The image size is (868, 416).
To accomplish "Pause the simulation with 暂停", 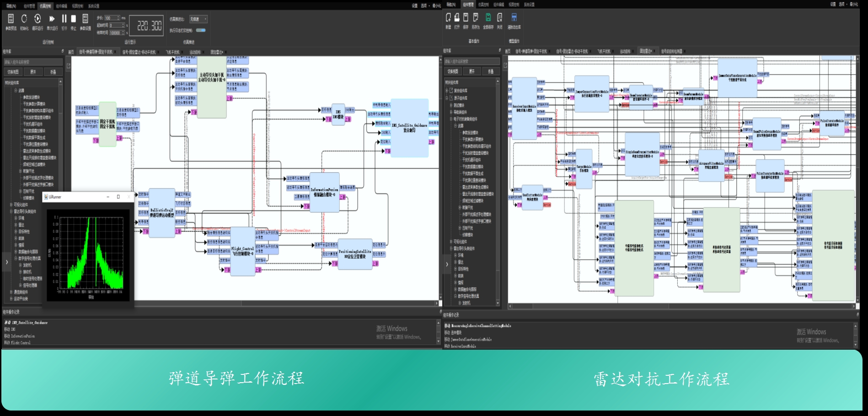I will pos(64,19).
